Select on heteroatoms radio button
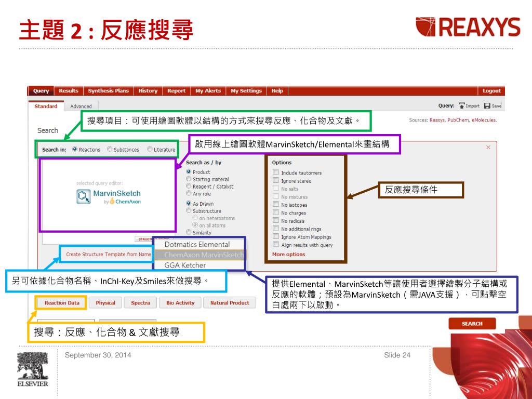 (195, 218)
